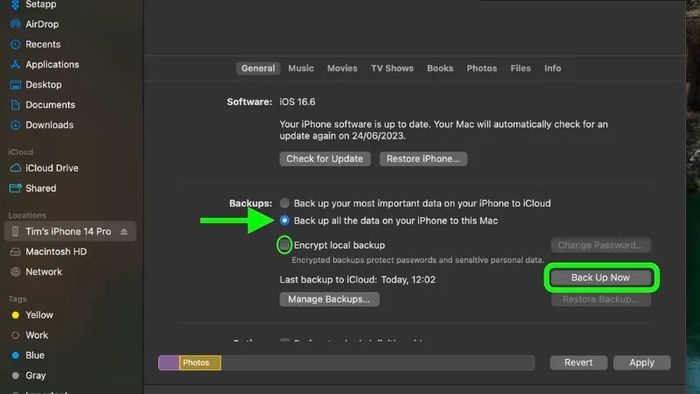This screenshot has width=700, height=394.
Task: Click the Yellow tag label
Action: tap(39, 315)
